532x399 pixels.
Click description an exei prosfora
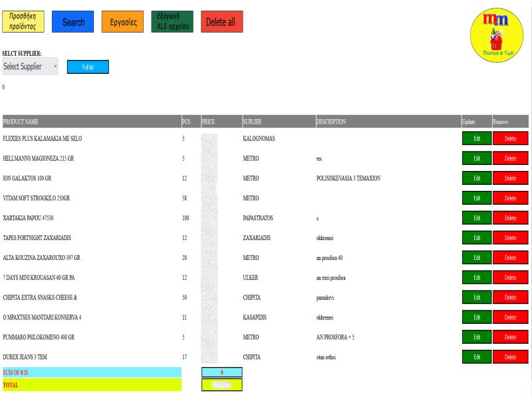[331, 277]
